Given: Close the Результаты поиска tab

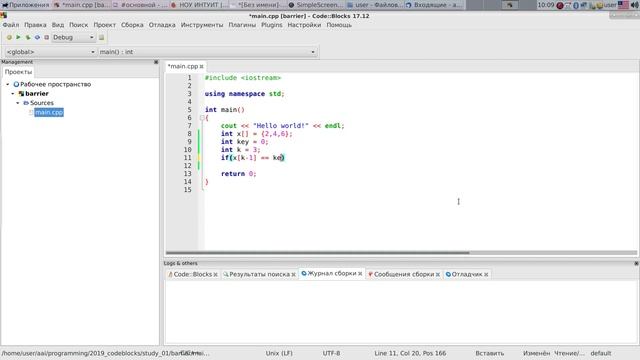Looking at the screenshot, I should point(293,275).
